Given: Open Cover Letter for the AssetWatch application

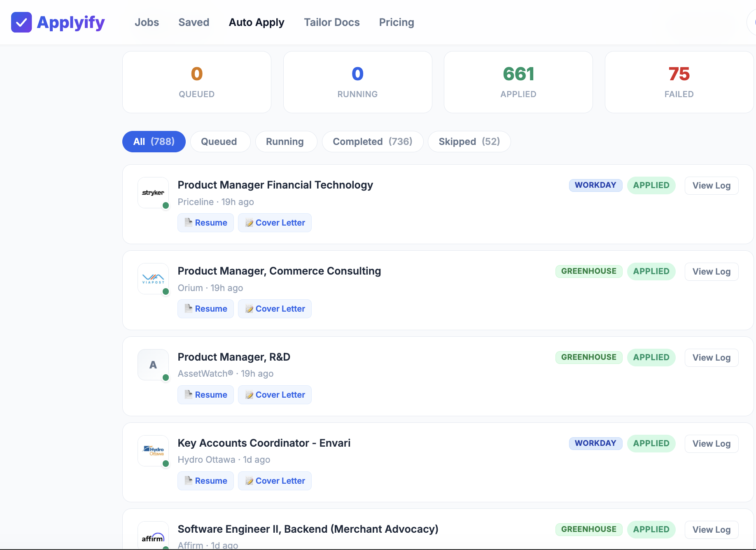Looking at the screenshot, I should click(275, 395).
